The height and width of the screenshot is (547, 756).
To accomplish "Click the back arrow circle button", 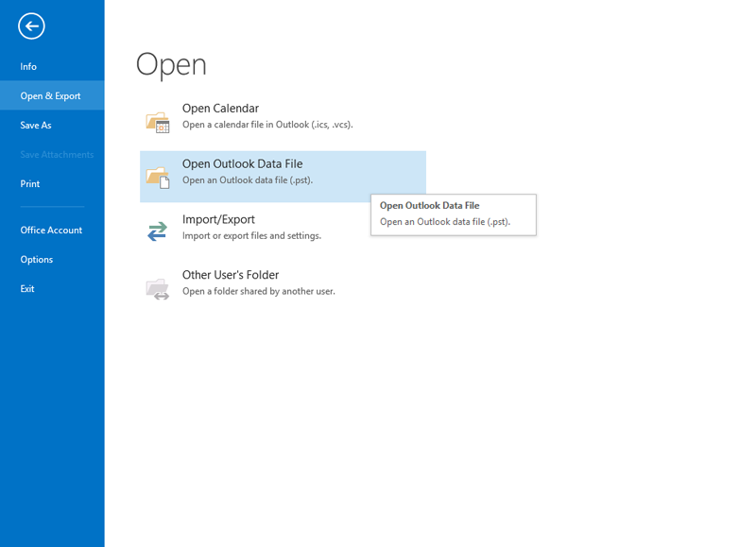I will point(31,26).
